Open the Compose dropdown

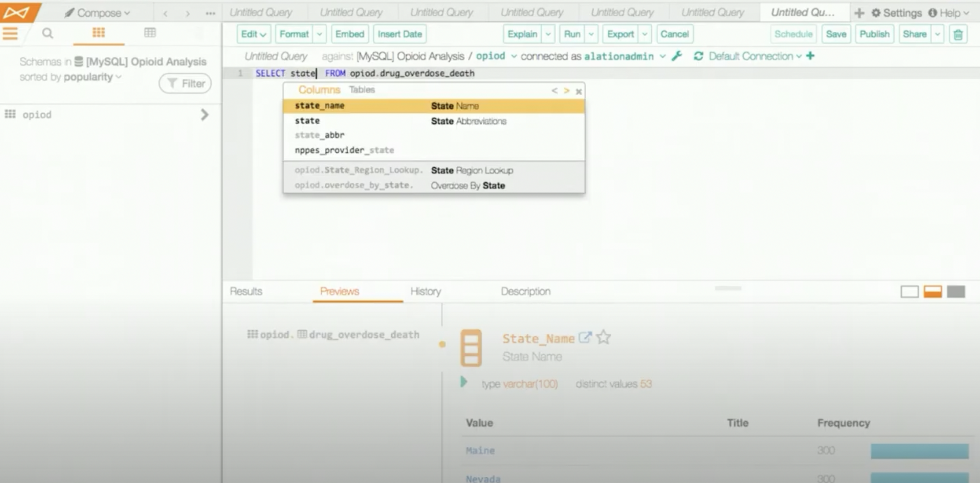(97, 13)
